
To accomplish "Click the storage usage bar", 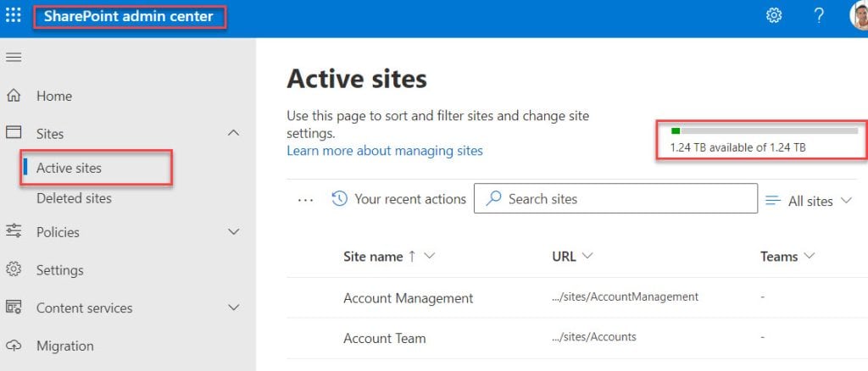I will tap(764, 131).
